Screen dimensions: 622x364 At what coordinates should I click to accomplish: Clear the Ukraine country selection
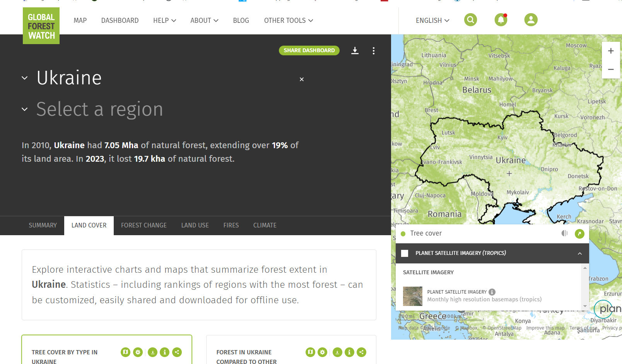(x=302, y=79)
